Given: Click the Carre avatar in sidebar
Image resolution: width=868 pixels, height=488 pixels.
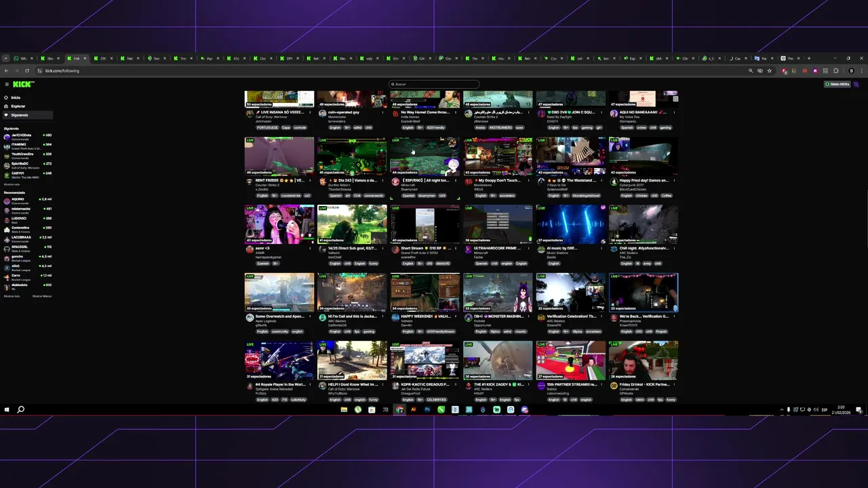Looking at the screenshot, I should [7, 277].
